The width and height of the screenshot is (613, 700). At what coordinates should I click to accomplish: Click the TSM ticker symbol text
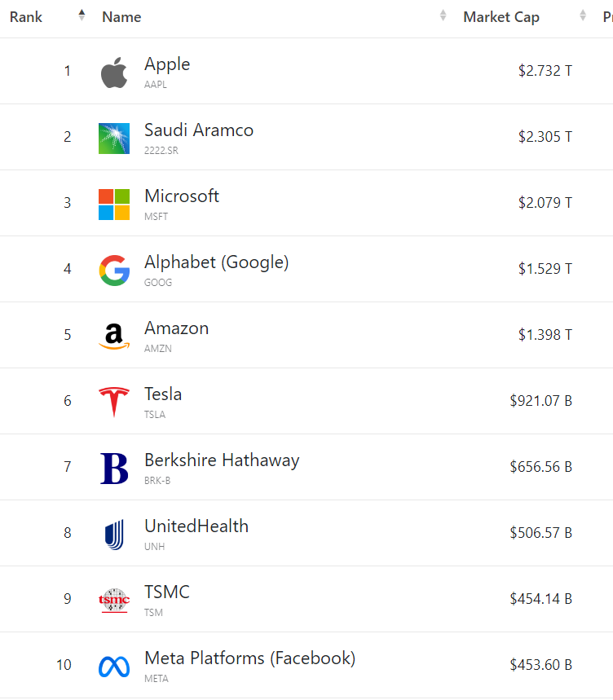point(153,613)
